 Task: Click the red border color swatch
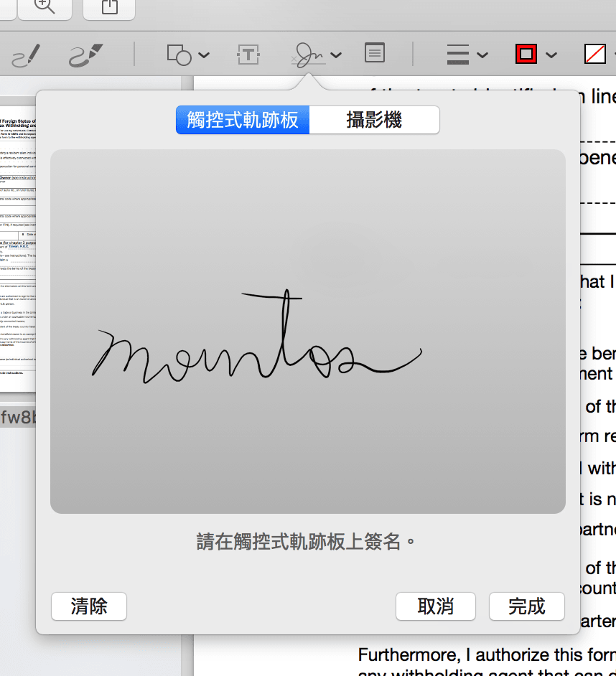526,55
